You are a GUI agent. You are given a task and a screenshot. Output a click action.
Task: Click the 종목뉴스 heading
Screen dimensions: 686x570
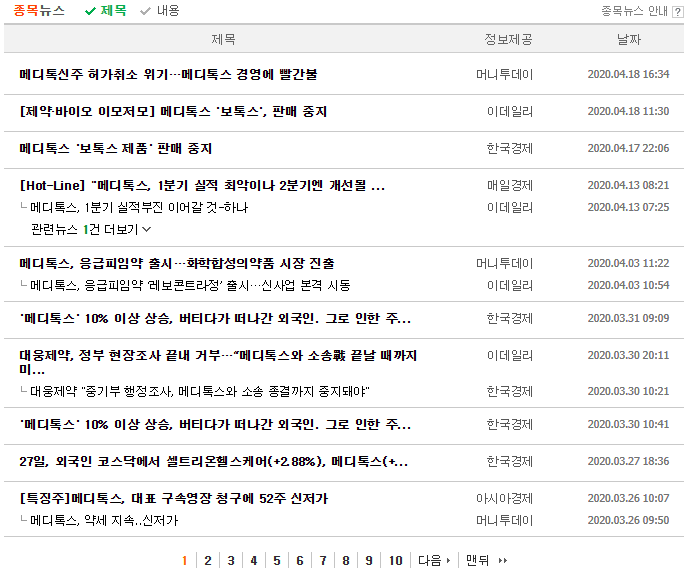[x=39, y=10]
